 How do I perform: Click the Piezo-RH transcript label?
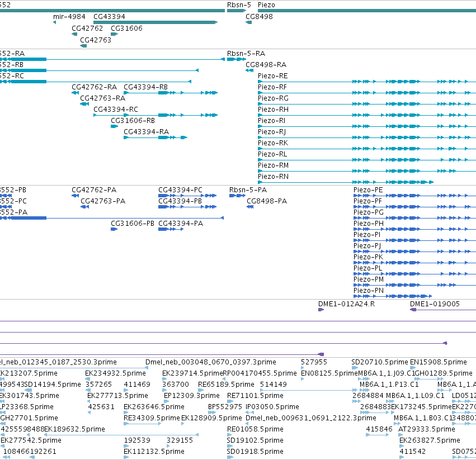pos(273,110)
